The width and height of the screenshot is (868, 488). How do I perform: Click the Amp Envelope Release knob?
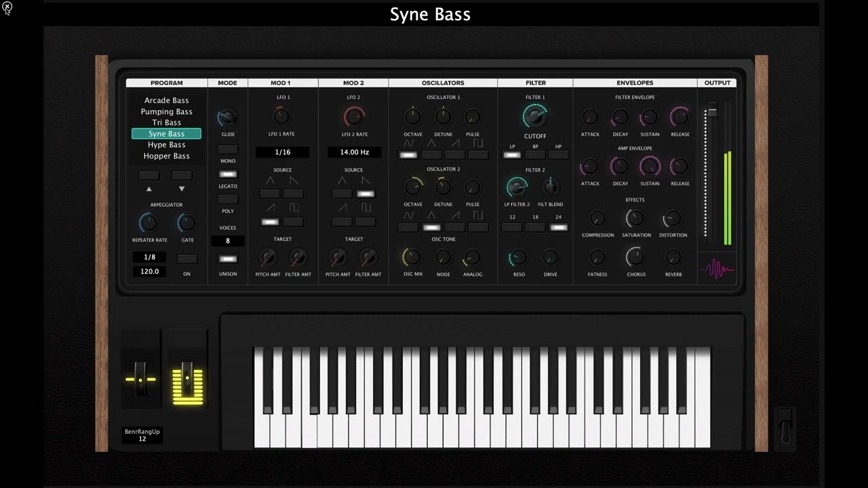679,166
